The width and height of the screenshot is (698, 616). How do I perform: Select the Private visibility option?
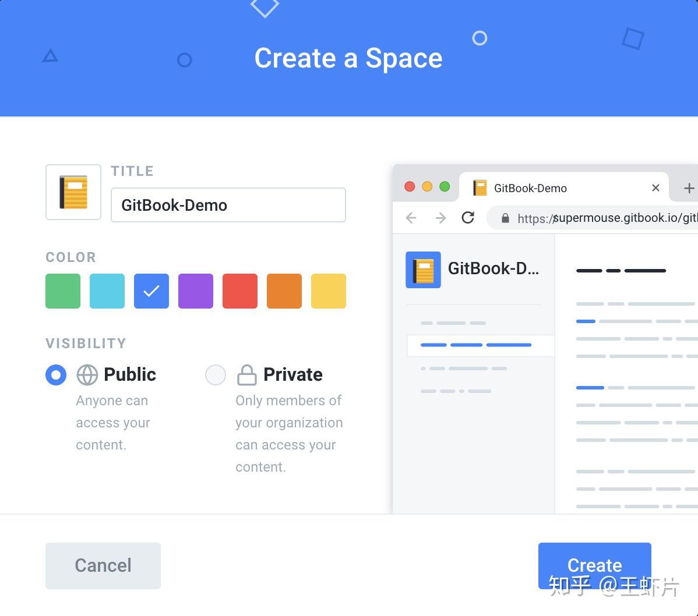216,374
